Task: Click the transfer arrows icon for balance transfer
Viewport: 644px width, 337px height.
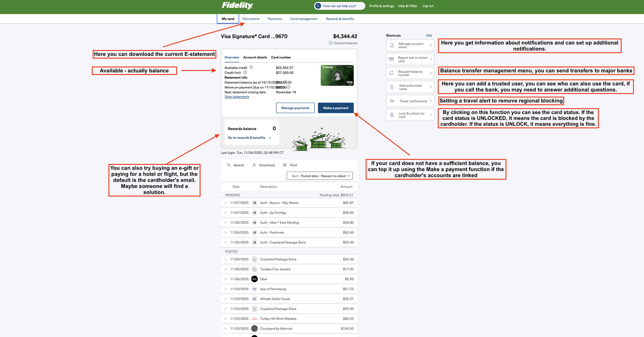Action: point(392,73)
